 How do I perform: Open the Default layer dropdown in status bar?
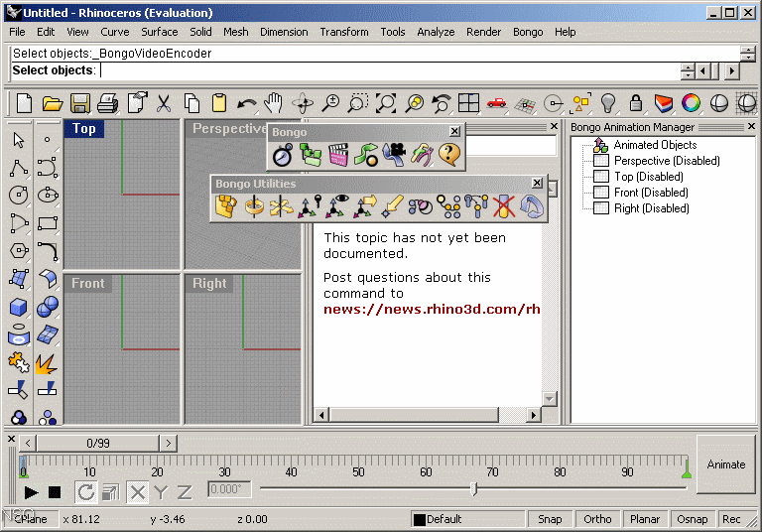click(x=467, y=519)
